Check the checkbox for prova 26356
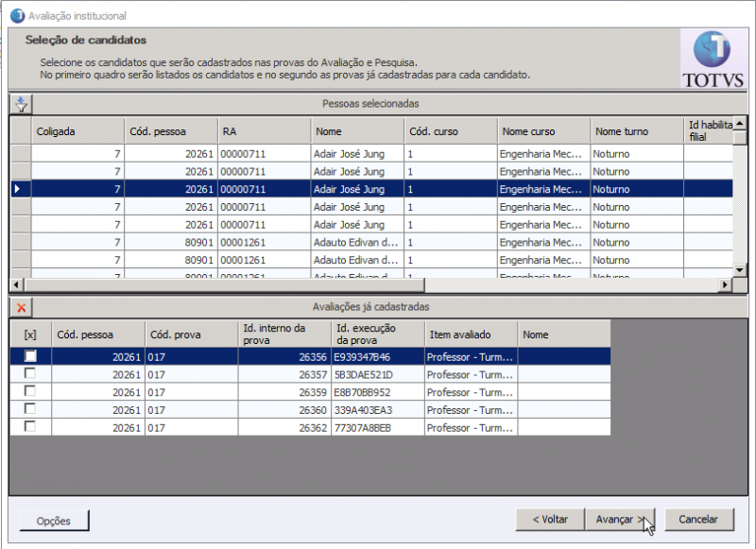This screenshot has height=549, width=756. (30, 356)
